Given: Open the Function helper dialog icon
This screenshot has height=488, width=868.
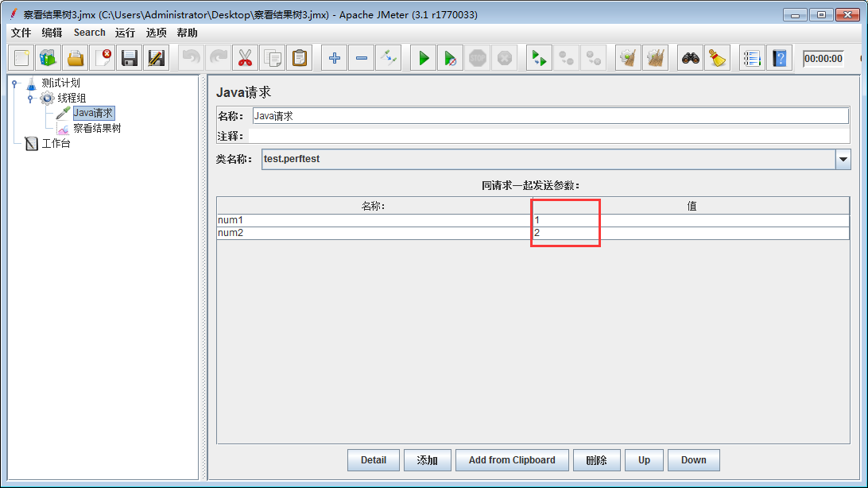Looking at the screenshot, I should 752,58.
